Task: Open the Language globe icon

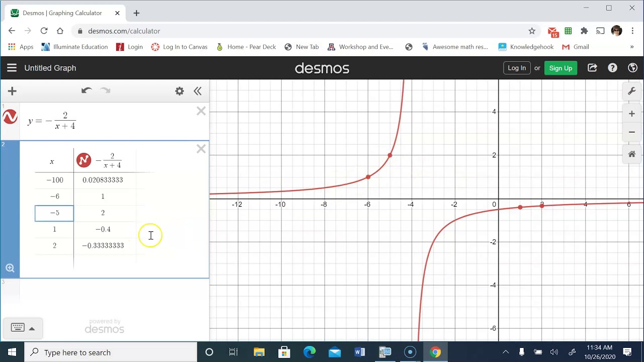Action: click(633, 68)
